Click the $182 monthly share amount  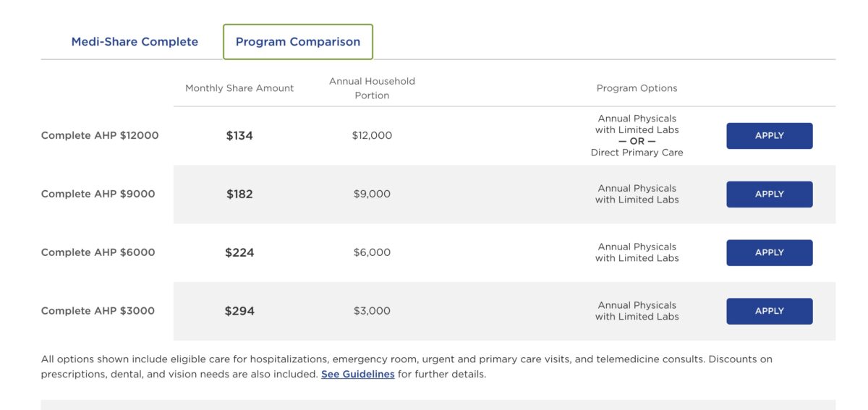pyautogui.click(x=239, y=194)
